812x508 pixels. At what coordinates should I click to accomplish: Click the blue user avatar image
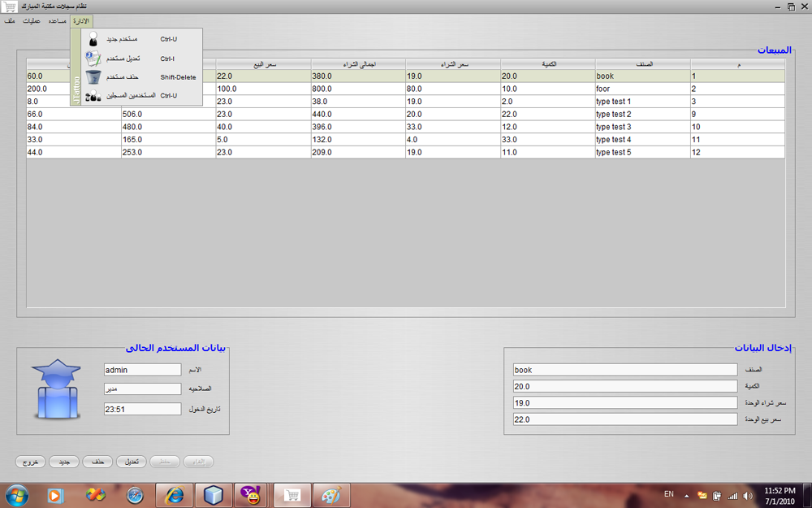pos(57,389)
